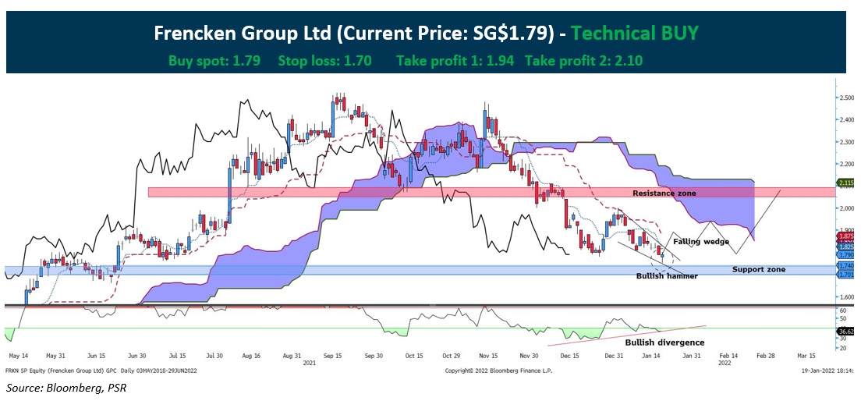The image size is (868, 401).
Task: Click the 'Source: Bloomberg, PSR' caption
Action: coord(66,387)
